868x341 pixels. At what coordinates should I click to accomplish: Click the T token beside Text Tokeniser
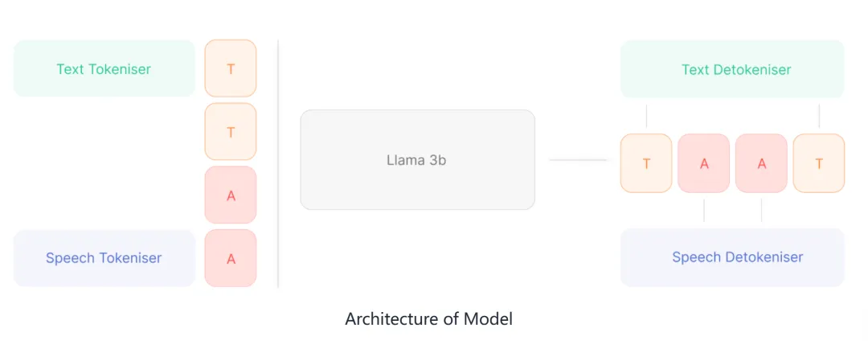pos(231,68)
